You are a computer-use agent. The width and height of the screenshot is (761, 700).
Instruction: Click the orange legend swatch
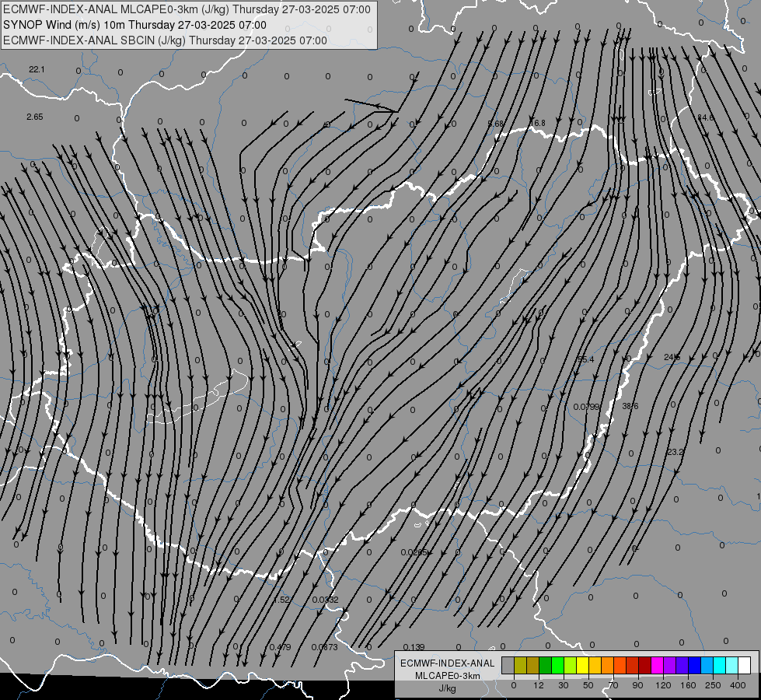(608, 665)
